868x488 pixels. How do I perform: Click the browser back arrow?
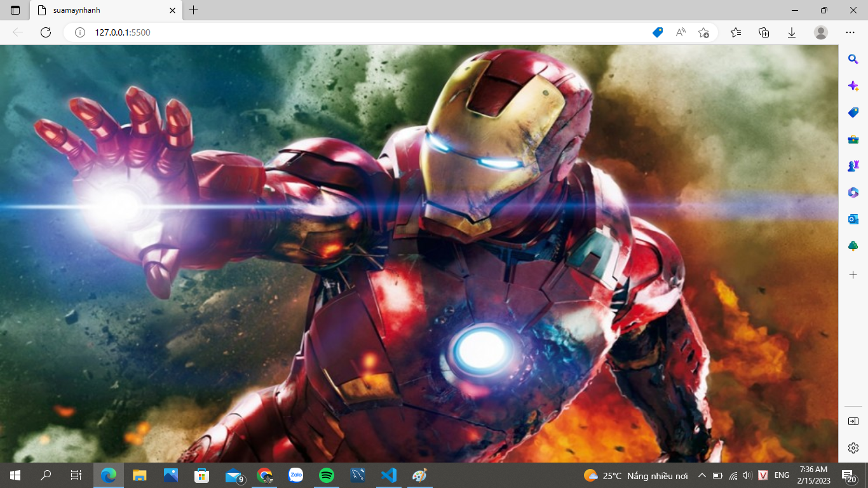coord(18,32)
